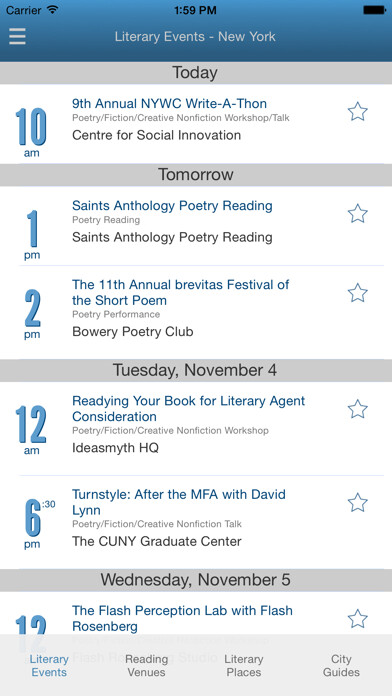This screenshot has height=696, width=392.
Task: View The Flash Perception Lab event
Action: [x=182, y=618]
